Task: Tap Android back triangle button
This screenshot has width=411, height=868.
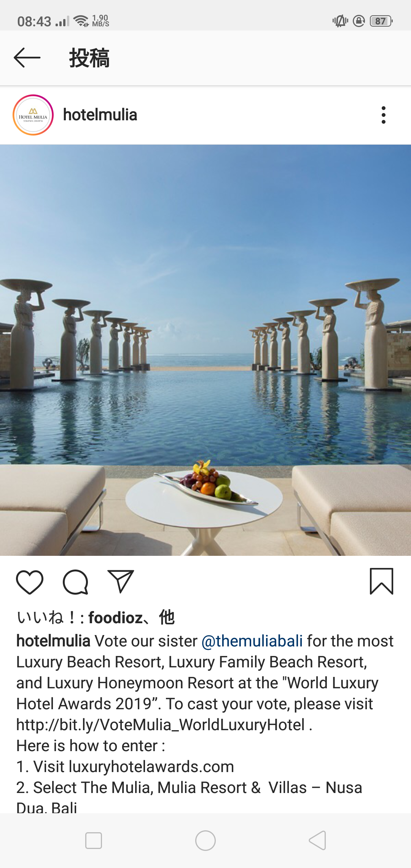Action: click(317, 841)
